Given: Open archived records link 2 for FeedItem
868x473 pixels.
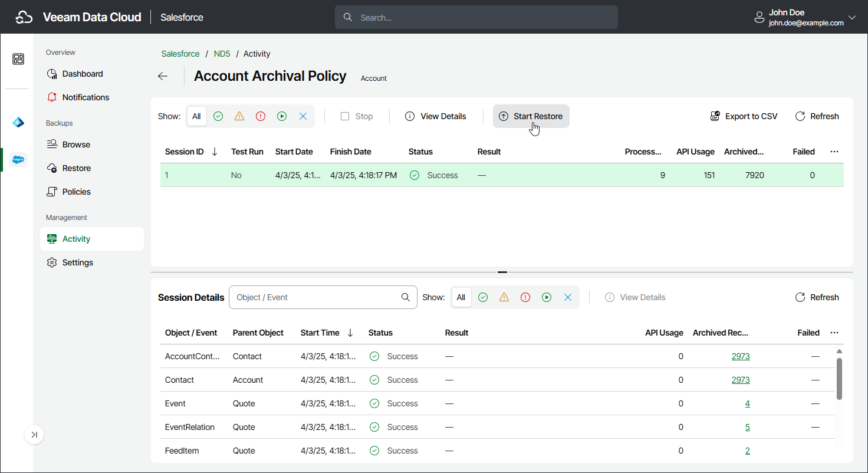Looking at the screenshot, I should coord(748,451).
